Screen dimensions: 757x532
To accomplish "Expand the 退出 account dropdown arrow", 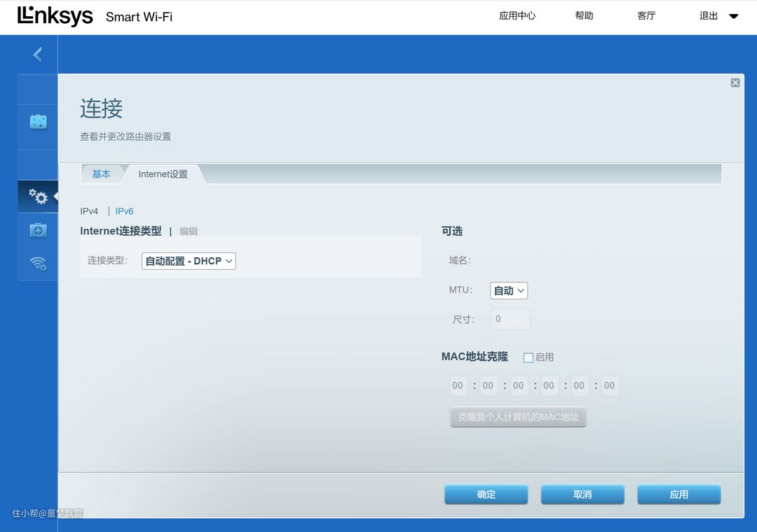I will tap(734, 16).
